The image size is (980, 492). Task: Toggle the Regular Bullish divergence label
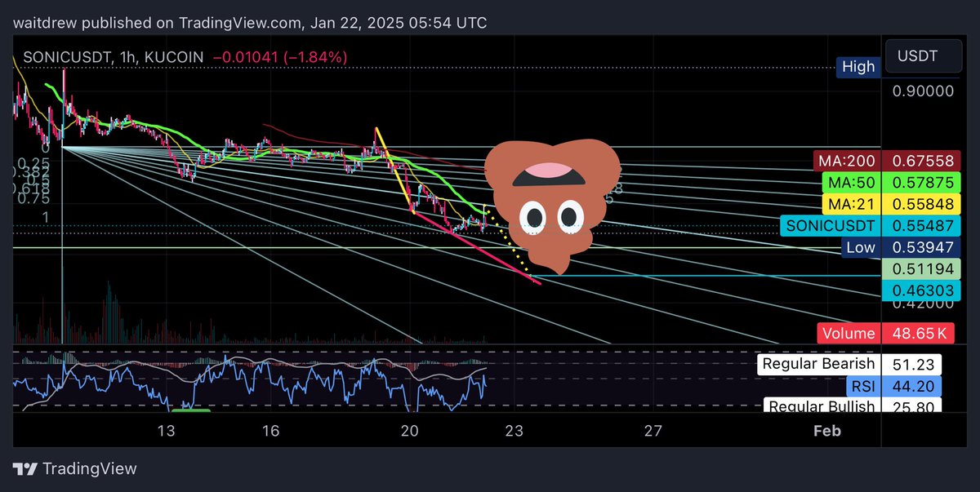(x=820, y=406)
